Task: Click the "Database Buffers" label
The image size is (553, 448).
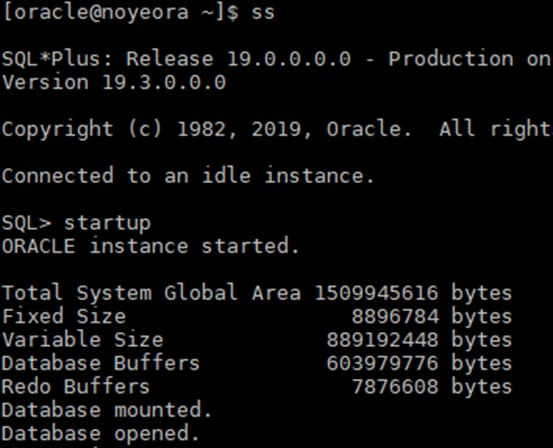Action: point(101,363)
